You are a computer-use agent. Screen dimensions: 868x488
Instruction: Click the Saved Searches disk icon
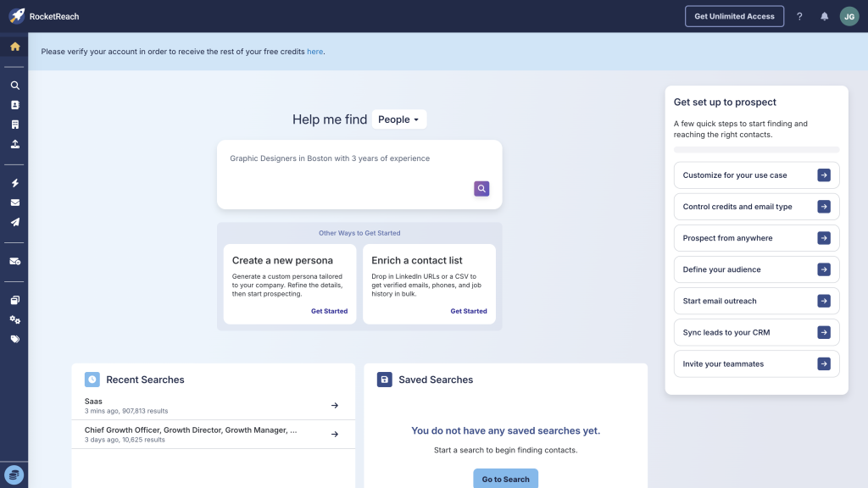[384, 380]
